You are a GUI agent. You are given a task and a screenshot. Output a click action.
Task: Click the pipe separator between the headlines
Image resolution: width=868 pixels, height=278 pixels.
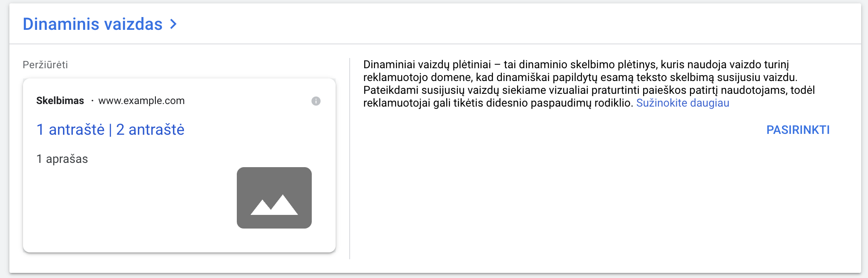tap(110, 130)
